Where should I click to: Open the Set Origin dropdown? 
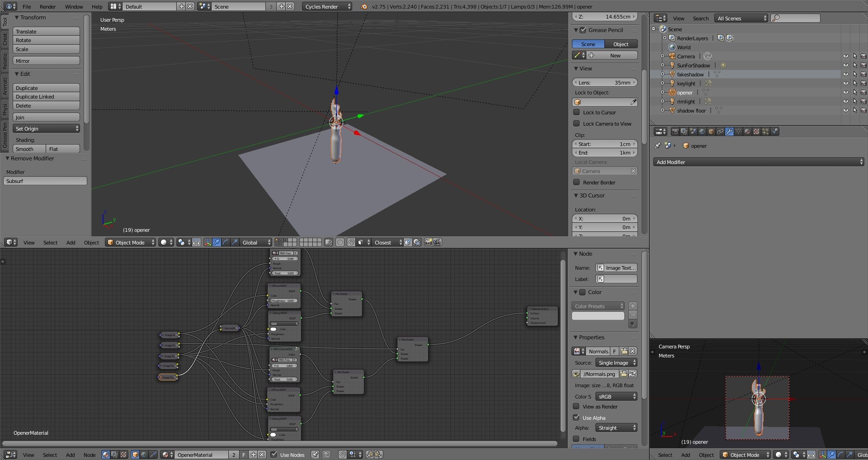47,129
